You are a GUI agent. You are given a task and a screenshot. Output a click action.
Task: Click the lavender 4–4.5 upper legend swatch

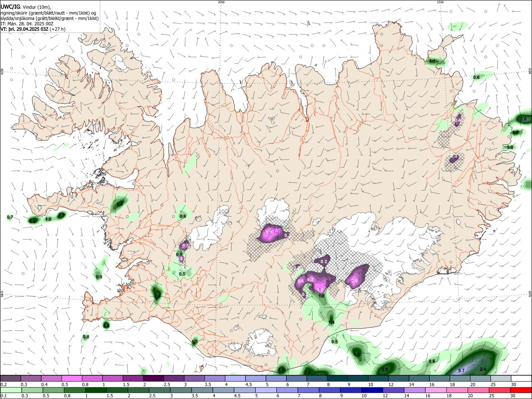(x=235, y=379)
